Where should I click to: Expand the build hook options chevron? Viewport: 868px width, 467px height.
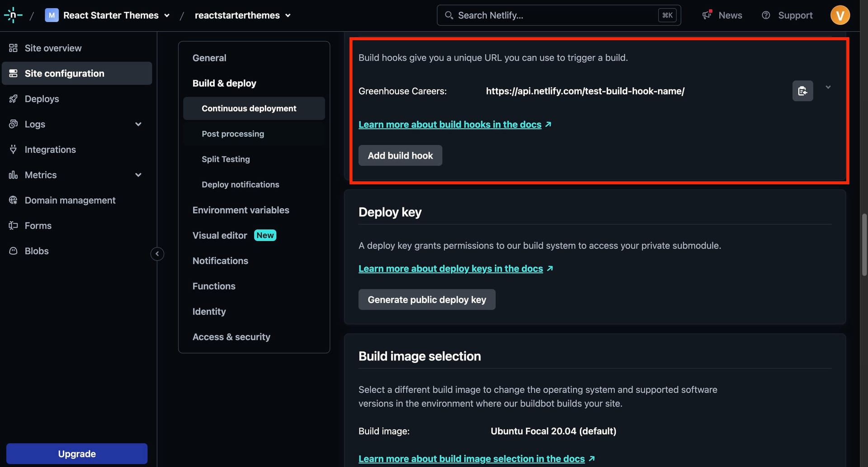point(828,87)
